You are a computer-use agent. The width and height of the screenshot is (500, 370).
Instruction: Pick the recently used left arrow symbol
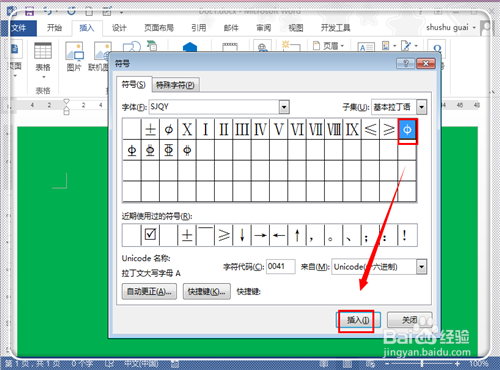279,235
